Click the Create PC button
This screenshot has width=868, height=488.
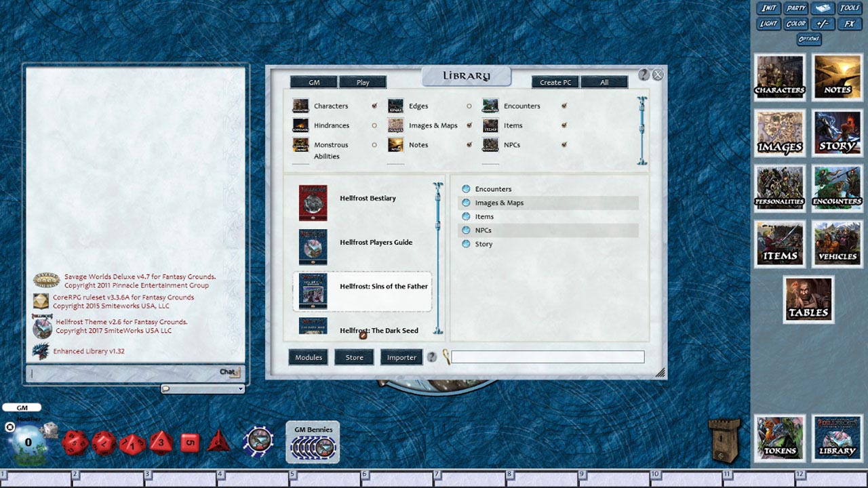tap(555, 81)
